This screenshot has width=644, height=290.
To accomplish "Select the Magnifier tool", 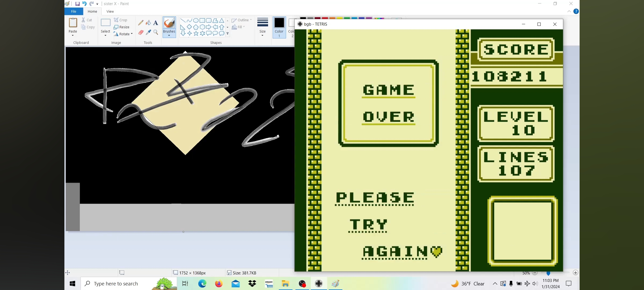I will tap(156, 32).
